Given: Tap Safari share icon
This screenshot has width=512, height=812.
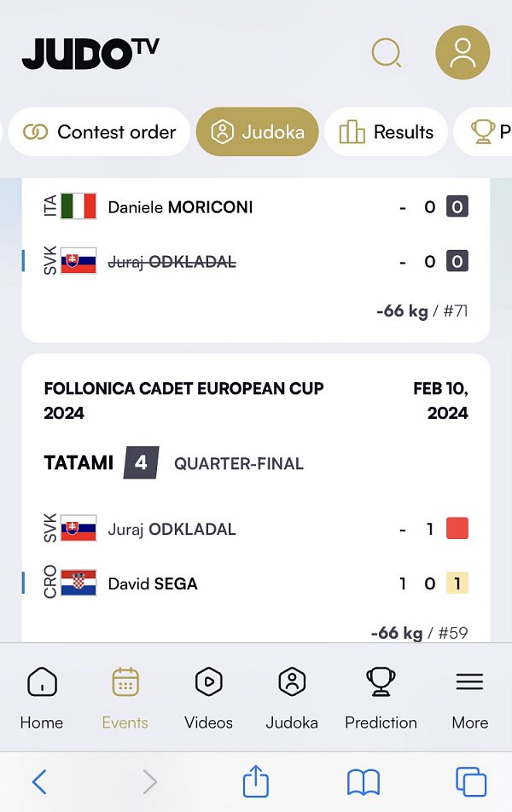Looking at the screenshot, I should 256,781.
